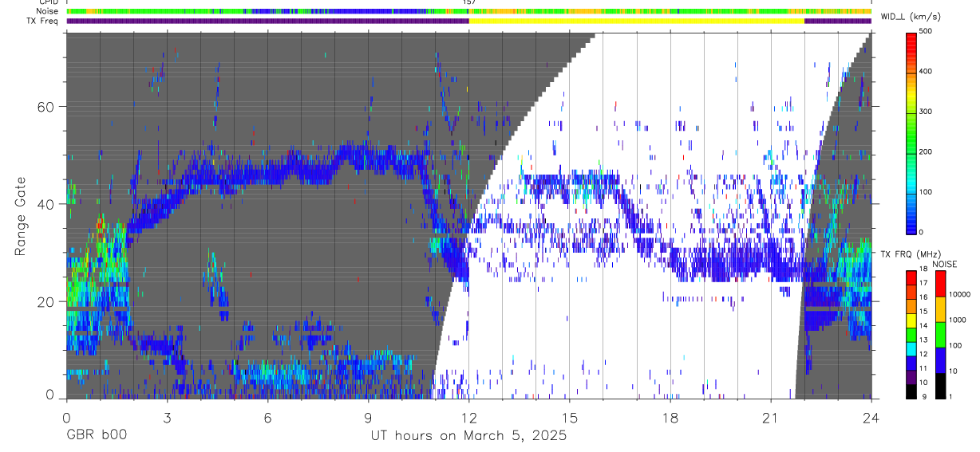Click the '40' range gate tick label
The width and height of the screenshot is (980, 452).
click(x=46, y=204)
